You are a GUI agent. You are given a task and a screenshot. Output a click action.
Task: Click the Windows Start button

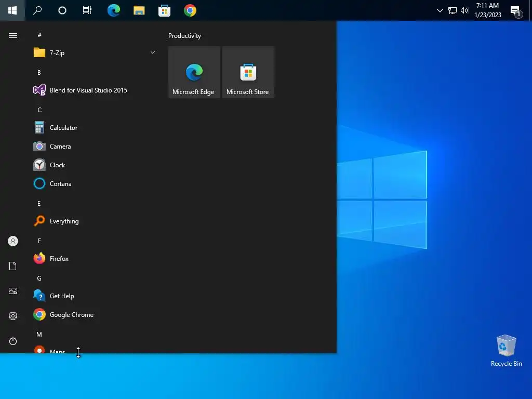12,10
